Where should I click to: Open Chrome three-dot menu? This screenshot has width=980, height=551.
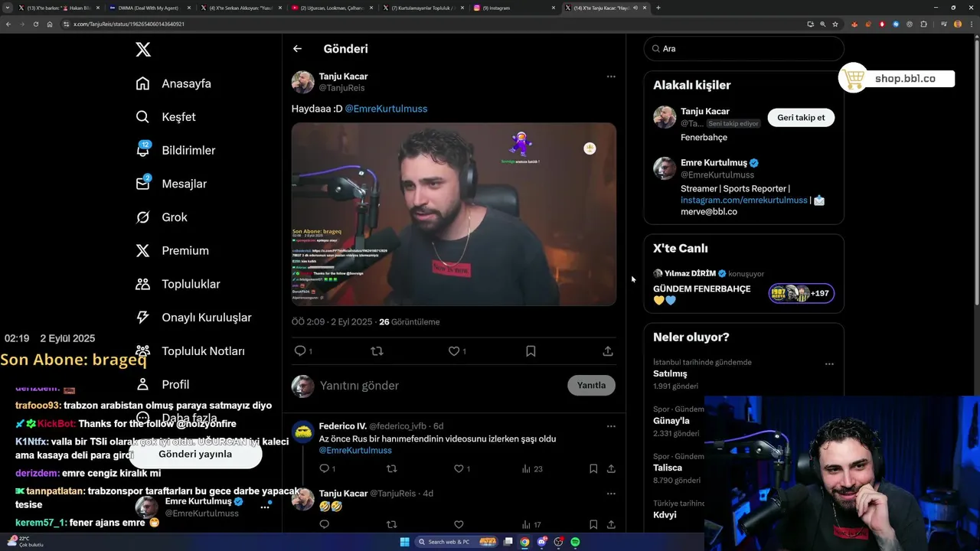click(x=971, y=24)
